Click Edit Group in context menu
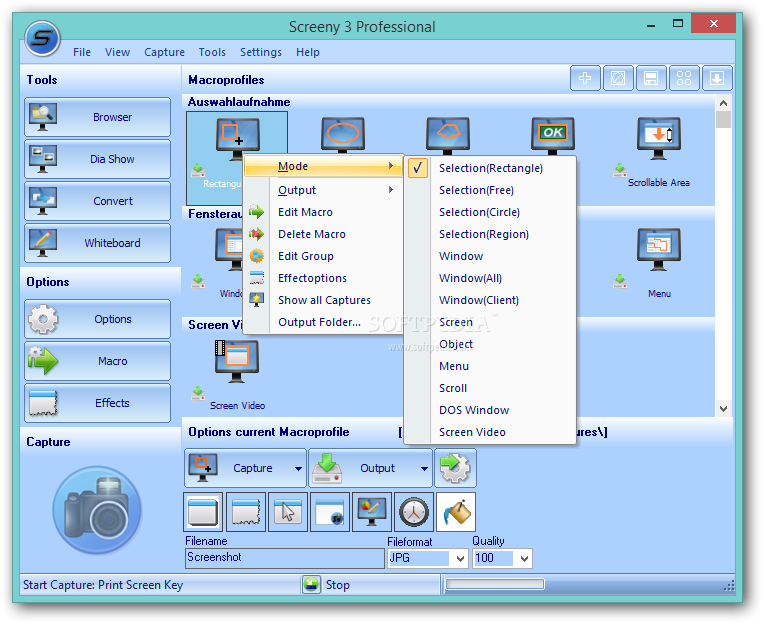763x623 pixels. (323, 256)
